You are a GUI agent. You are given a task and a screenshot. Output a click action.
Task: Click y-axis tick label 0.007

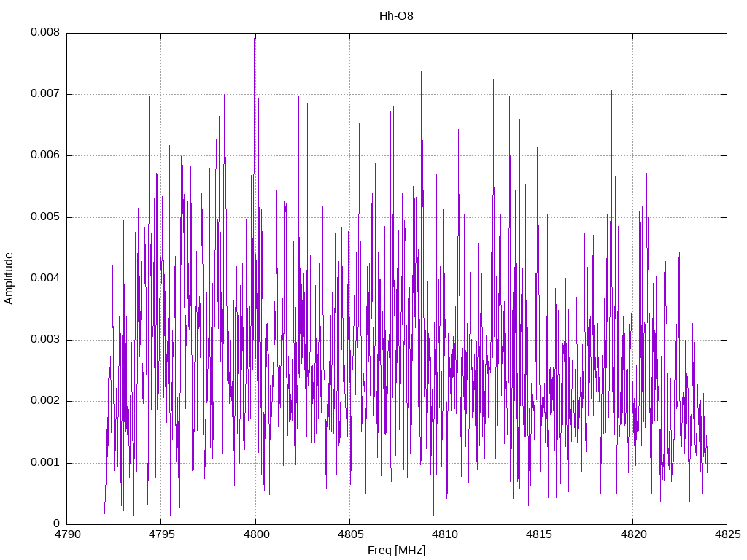coord(45,94)
